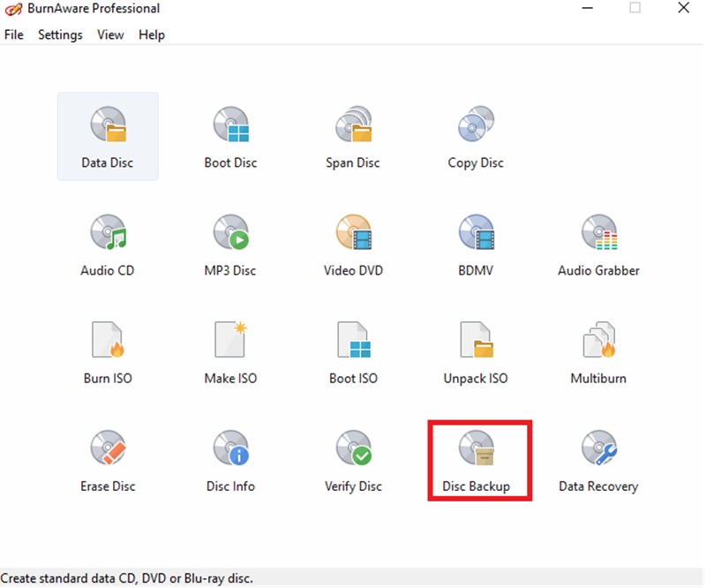Minimize the BurnAware Professional window

click(587, 8)
